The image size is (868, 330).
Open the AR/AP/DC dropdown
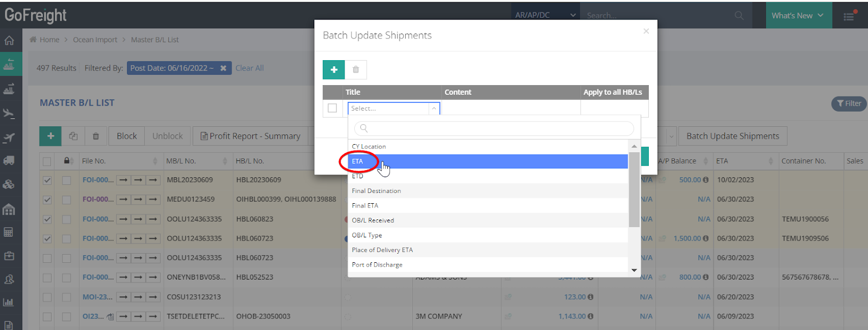point(545,15)
